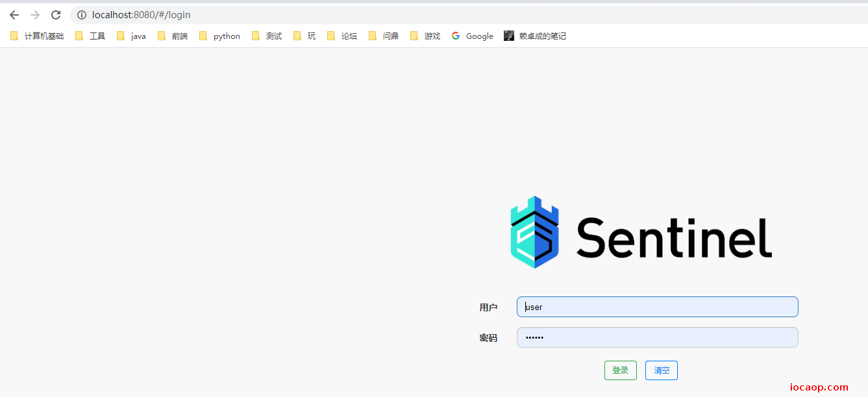Open the 前端 bookmark folder

click(173, 36)
